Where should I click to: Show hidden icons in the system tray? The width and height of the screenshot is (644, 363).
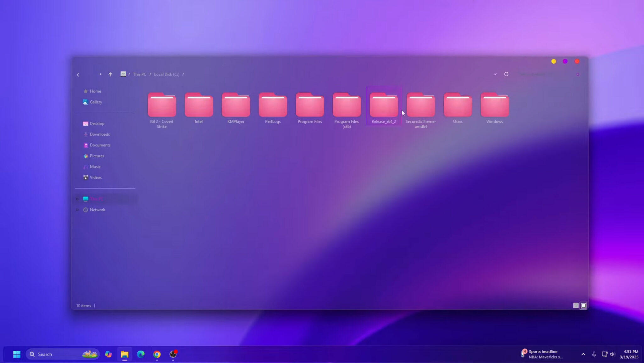583,354
